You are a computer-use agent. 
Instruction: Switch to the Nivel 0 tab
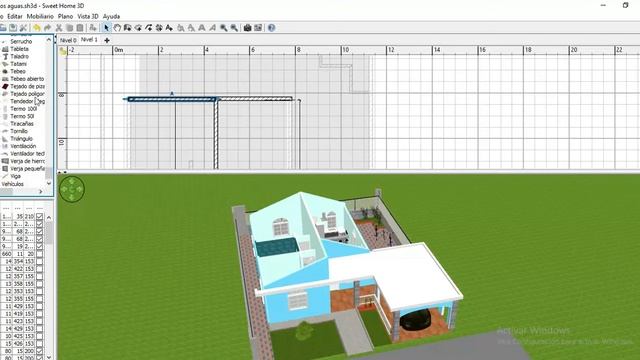coord(68,40)
